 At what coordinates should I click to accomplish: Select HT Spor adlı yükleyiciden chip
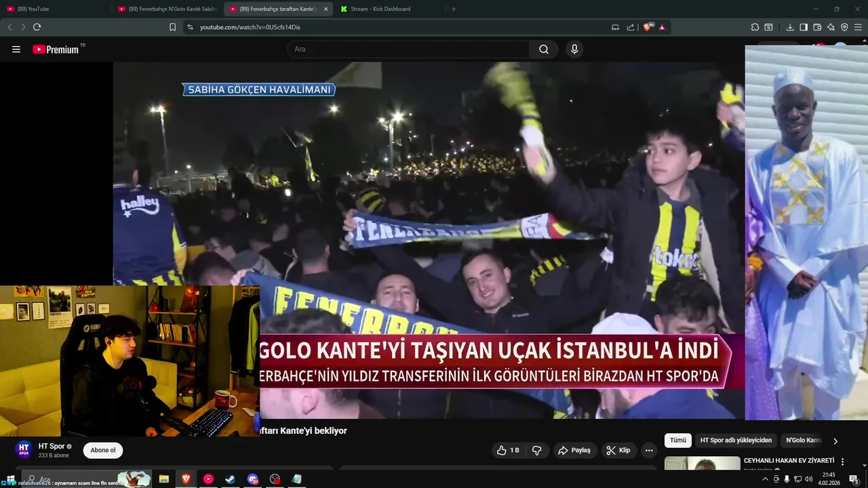(736, 441)
